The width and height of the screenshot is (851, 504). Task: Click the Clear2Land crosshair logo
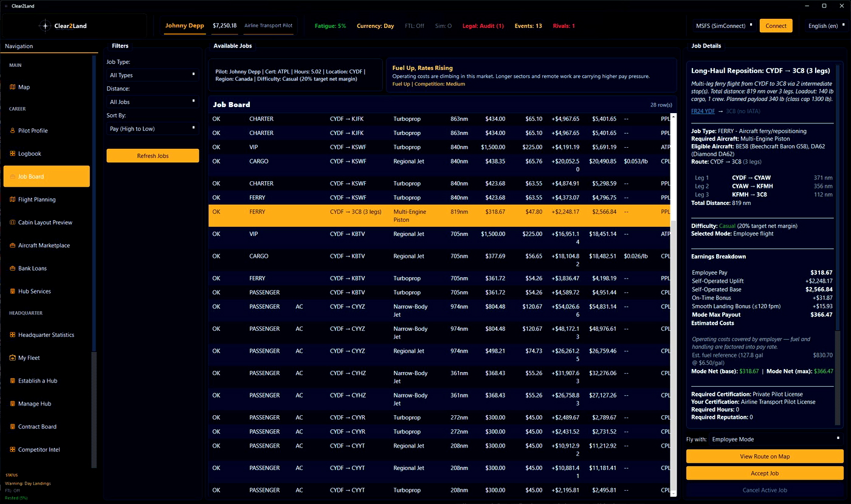(x=45, y=26)
